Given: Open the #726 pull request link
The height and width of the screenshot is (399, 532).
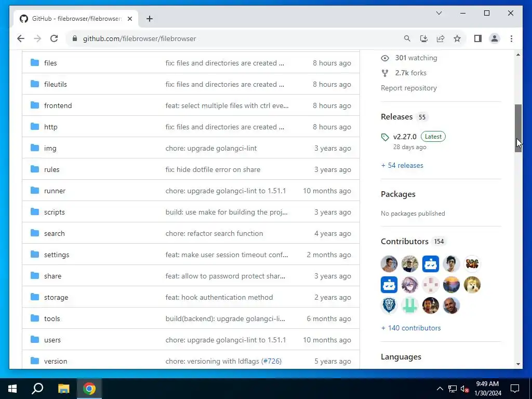Looking at the screenshot, I should tap(272, 362).
